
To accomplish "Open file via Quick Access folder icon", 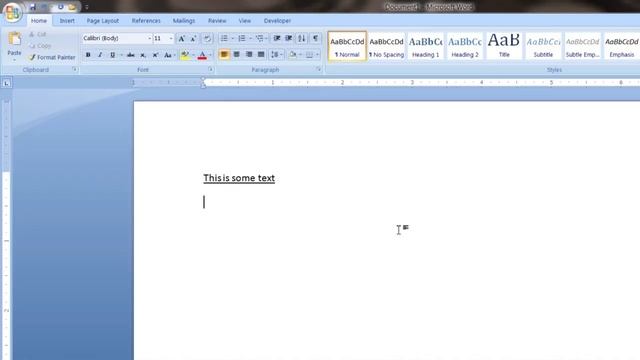I will (72, 7).
